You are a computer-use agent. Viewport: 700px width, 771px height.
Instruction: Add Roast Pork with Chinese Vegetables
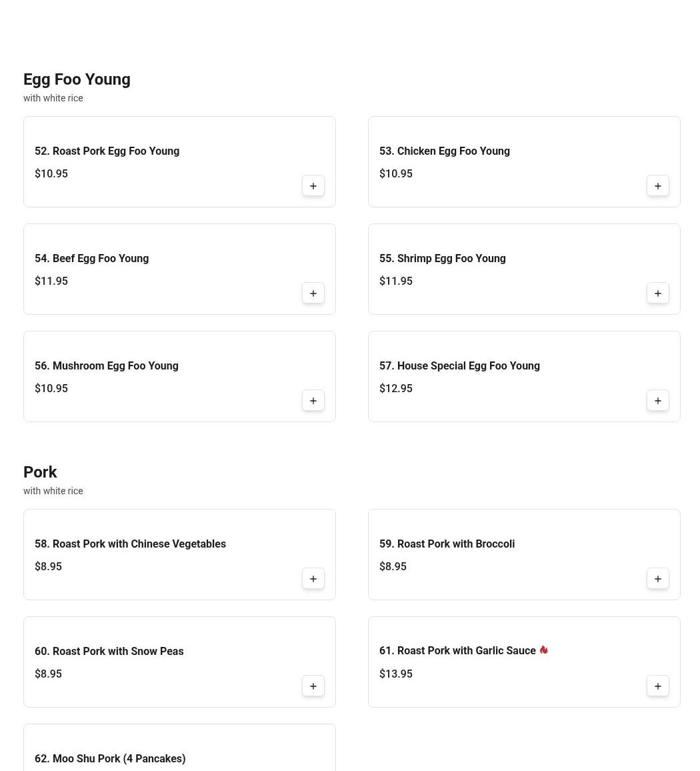click(x=313, y=579)
